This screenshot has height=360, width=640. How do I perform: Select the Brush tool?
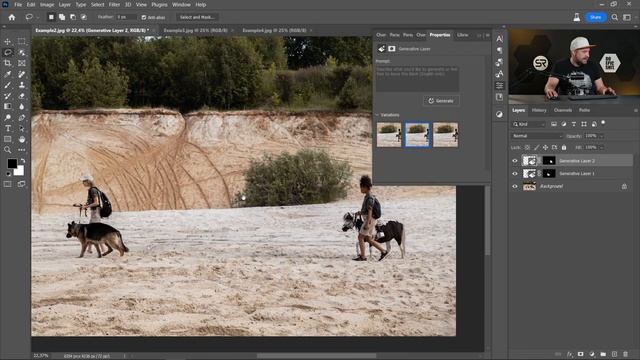pos(8,85)
